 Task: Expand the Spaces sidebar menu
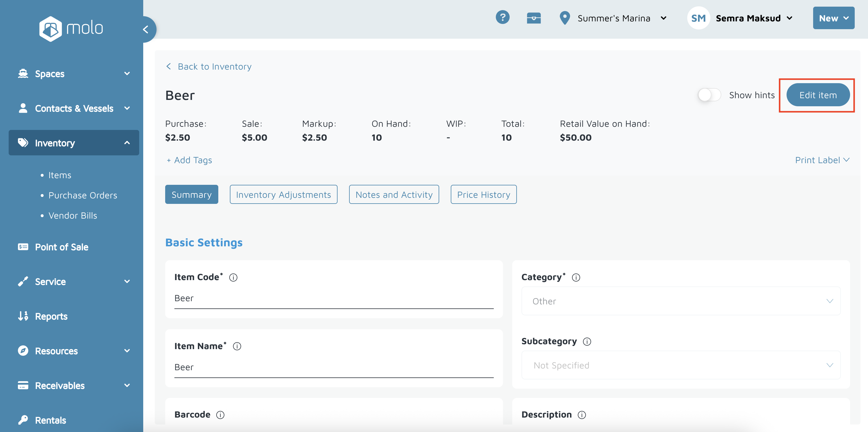point(74,74)
